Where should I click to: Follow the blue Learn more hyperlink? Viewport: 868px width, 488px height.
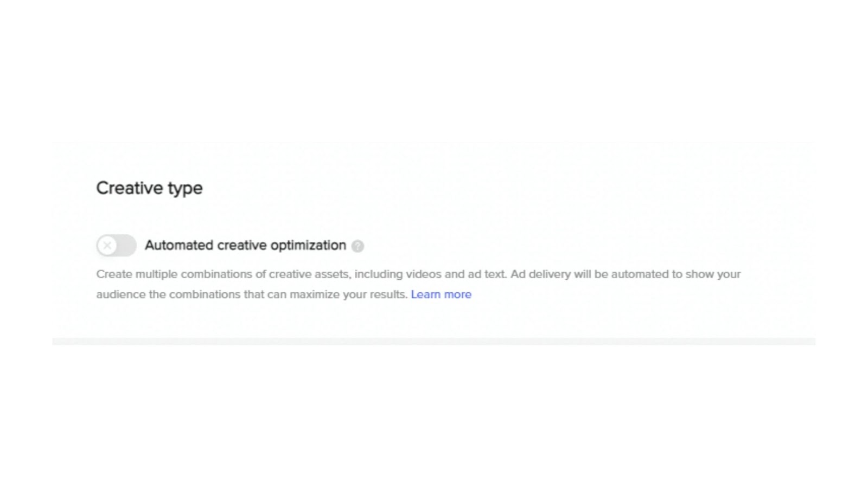coord(441,294)
